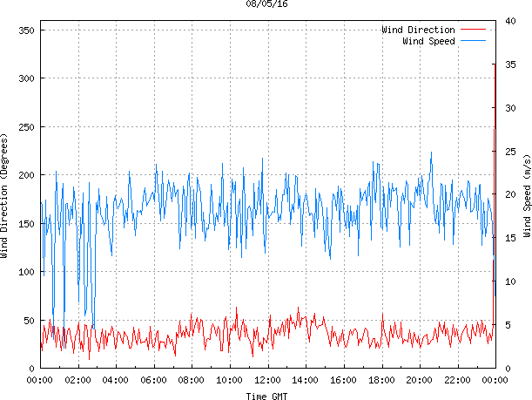Click the 5 tick label on right axis

tap(508, 325)
